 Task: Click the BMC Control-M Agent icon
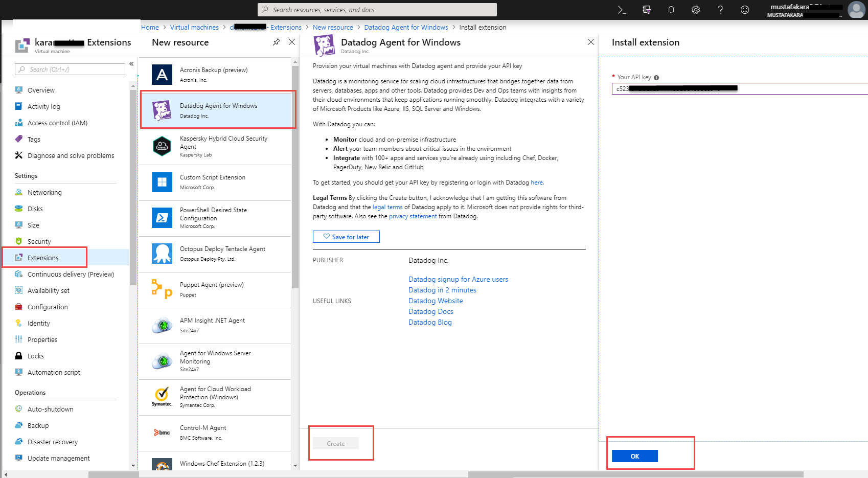pos(162,433)
